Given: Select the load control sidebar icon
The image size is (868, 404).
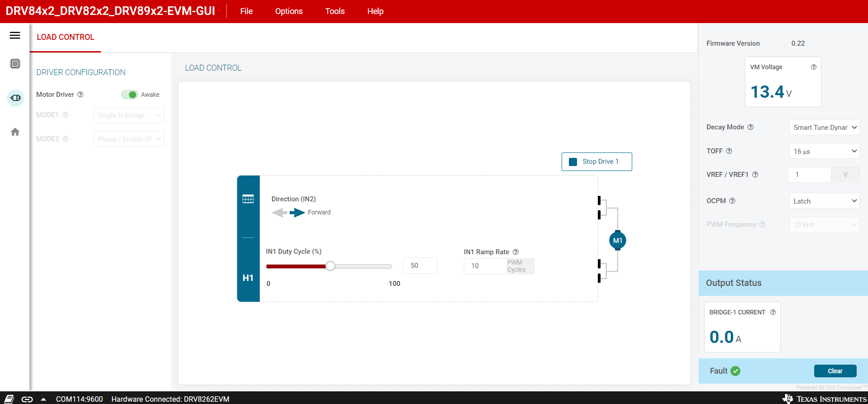Looking at the screenshot, I should click(15, 98).
